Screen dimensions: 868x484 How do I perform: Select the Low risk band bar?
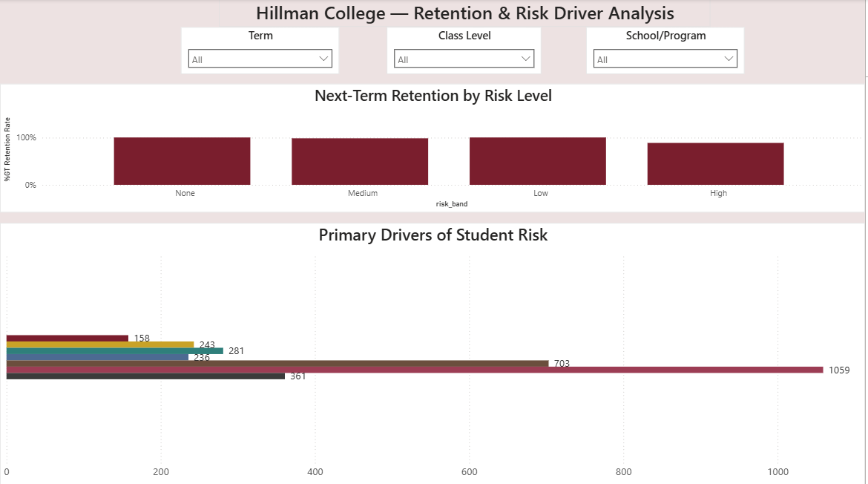pos(537,160)
